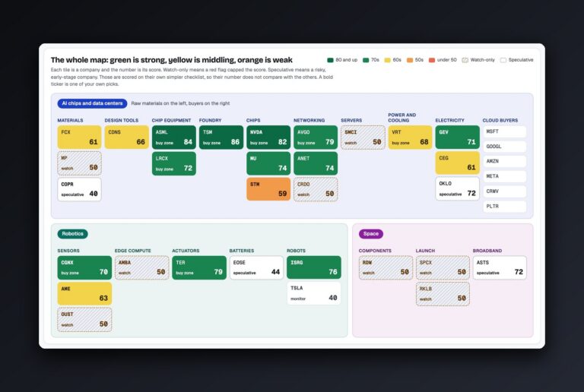The height and width of the screenshot is (392, 584).
Task: Click the 50s orange legend swatch
Action: (x=410, y=60)
